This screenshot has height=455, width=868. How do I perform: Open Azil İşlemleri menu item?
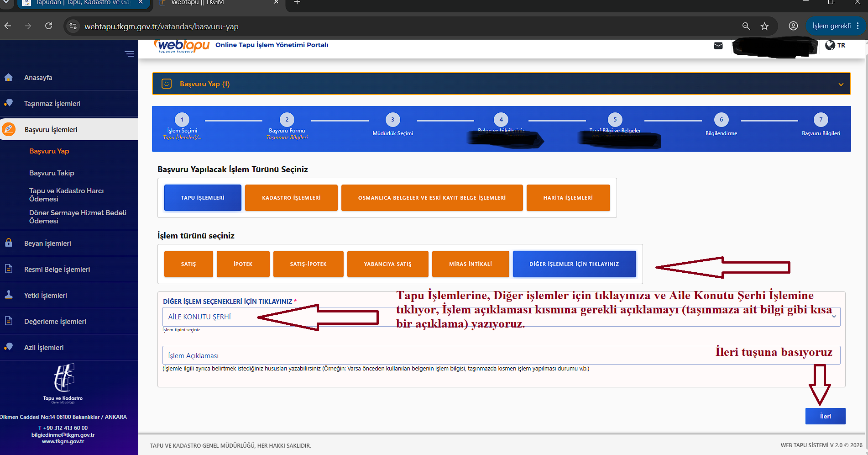click(44, 348)
